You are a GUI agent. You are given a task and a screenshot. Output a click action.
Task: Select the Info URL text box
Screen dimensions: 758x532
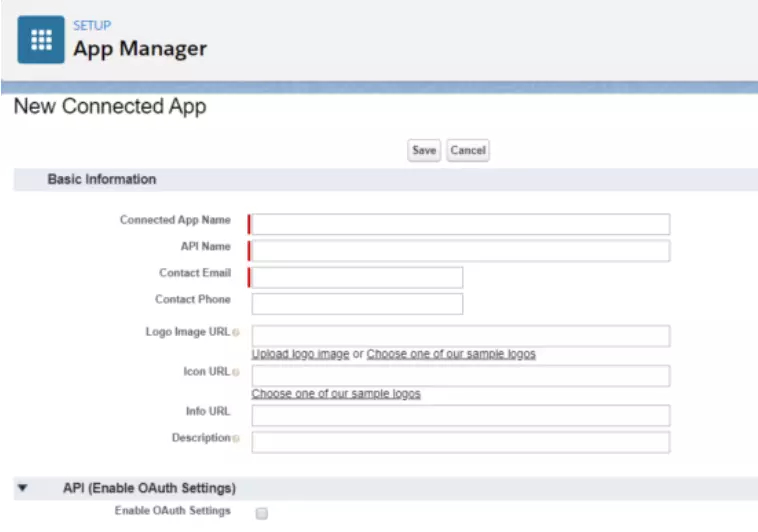coord(460,415)
